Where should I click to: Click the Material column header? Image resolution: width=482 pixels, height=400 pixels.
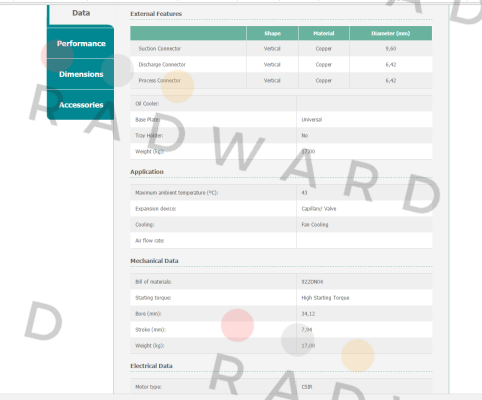pos(324,33)
